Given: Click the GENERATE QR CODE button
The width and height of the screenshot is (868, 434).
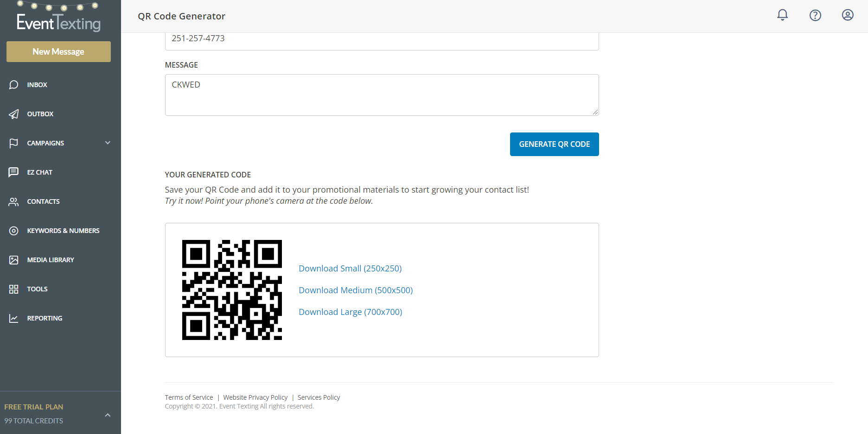Looking at the screenshot, I should pos(555,144).
